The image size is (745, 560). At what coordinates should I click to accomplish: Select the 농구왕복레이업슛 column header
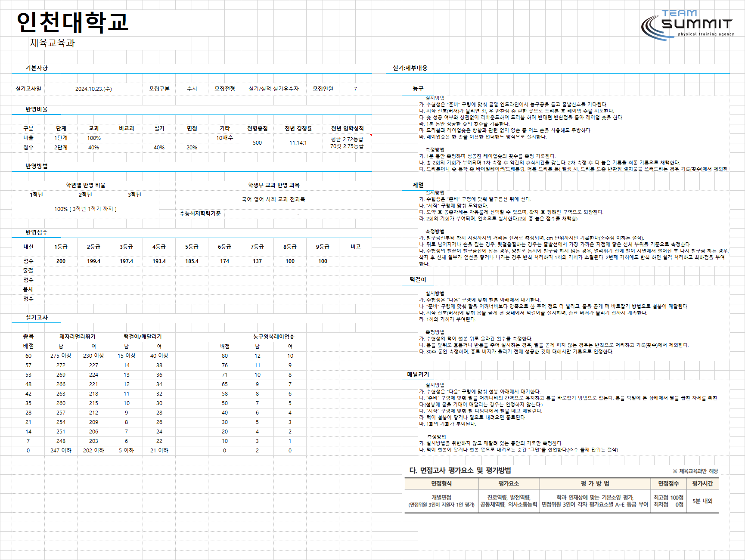click(274, 337)
